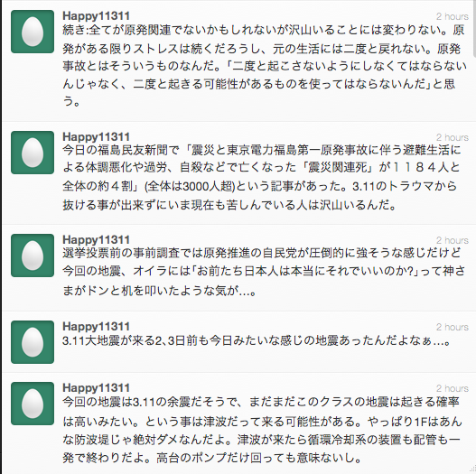The height and width of the screenshot is (474, 476).
Task: Click 2 hours timestamp on 3.11大地震 tweet
Action: point(453,327)
